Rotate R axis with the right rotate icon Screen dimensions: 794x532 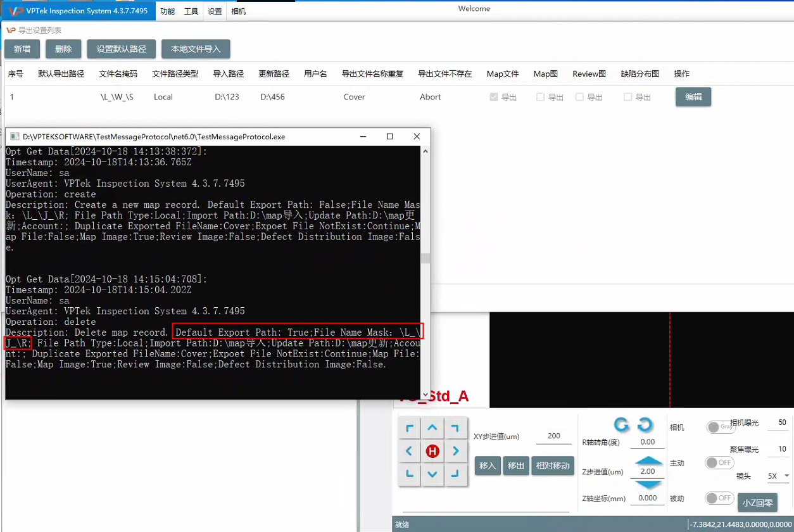tap(645, 424)
